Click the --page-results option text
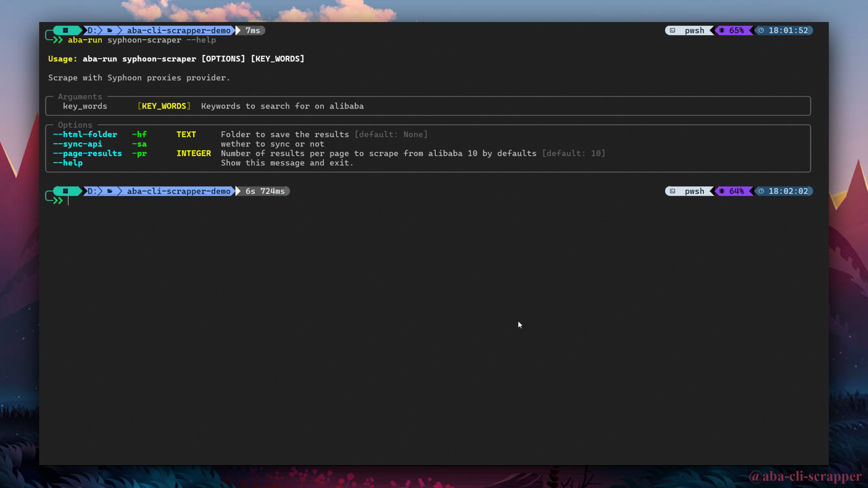 pos(87,153)
